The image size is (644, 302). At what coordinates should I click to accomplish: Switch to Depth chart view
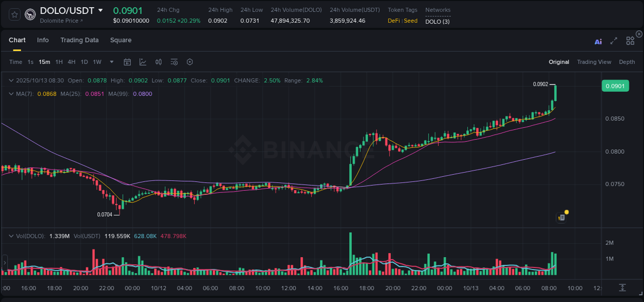pyautogui.click(x=627, y=62)
